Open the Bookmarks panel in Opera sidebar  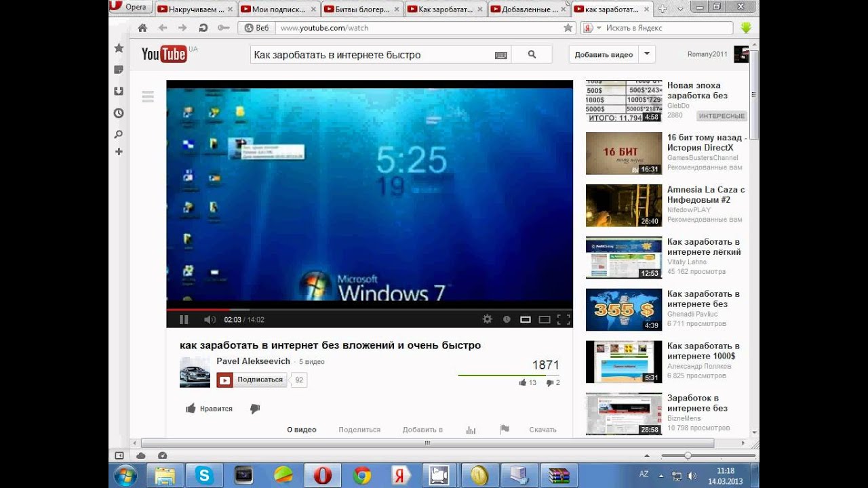coord(119,48)
